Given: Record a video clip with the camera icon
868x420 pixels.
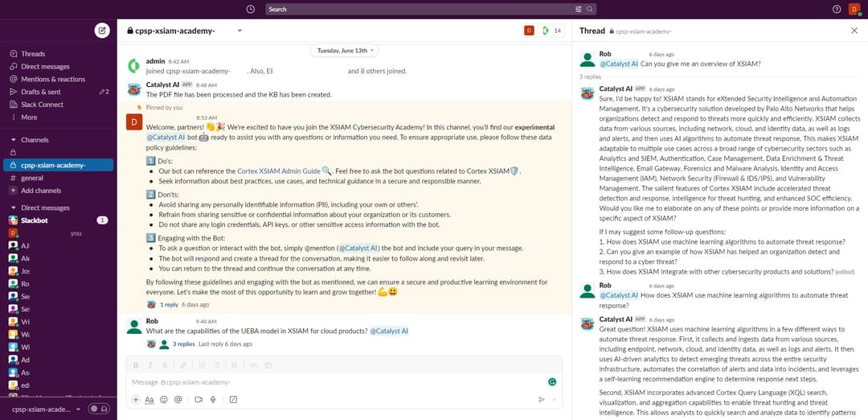Looking at the screenshot, I should (199, 399).
